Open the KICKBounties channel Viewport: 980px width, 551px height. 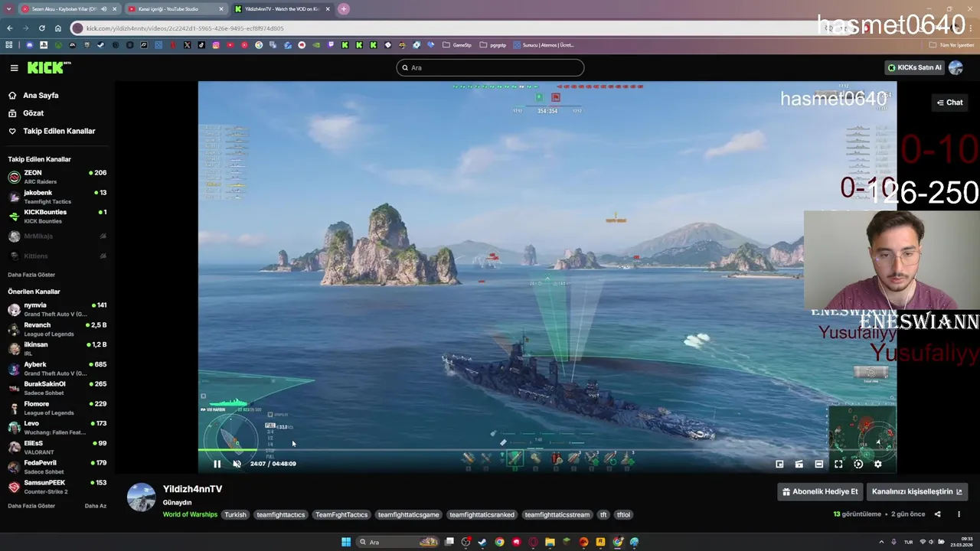point(57,217)
